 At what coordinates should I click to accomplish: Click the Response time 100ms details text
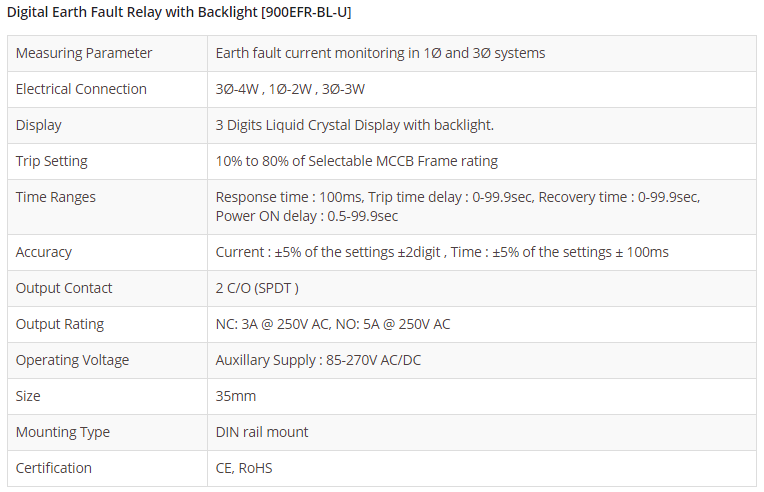click(x=458, y=206)
